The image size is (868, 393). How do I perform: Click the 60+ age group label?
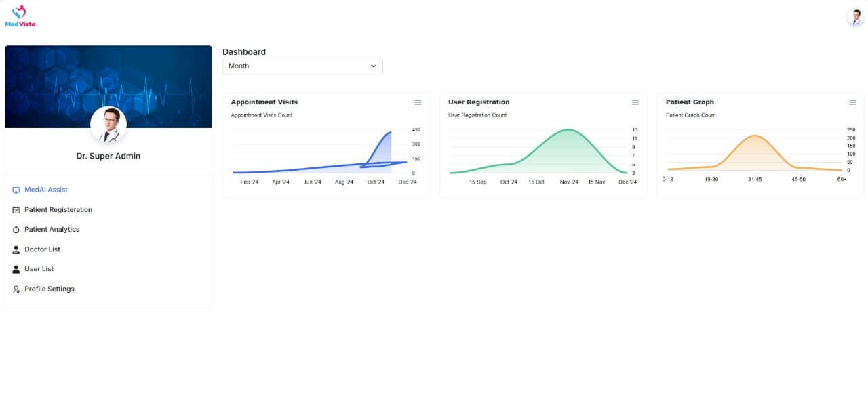[x=842, y=180]
